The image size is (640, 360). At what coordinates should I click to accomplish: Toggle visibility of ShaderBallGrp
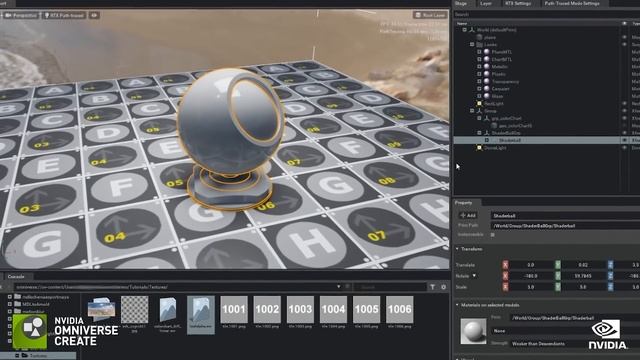[624, 133]
